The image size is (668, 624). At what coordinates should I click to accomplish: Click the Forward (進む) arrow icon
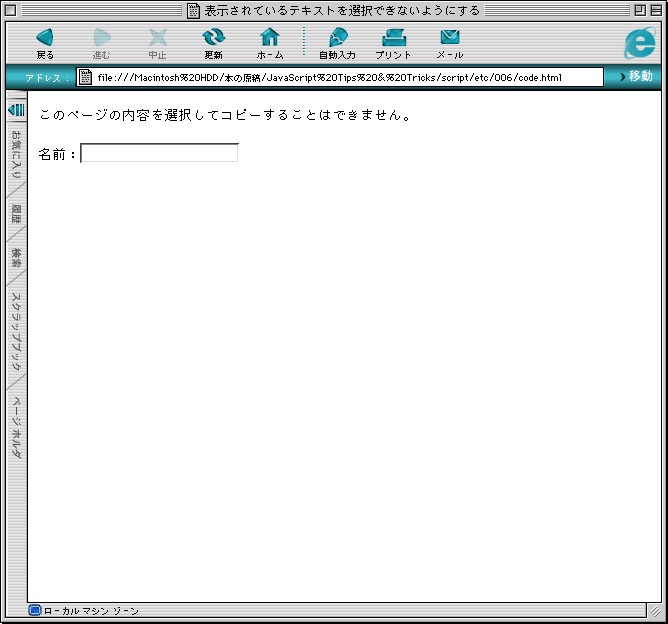pyautogui.click(x=102, y=39)
